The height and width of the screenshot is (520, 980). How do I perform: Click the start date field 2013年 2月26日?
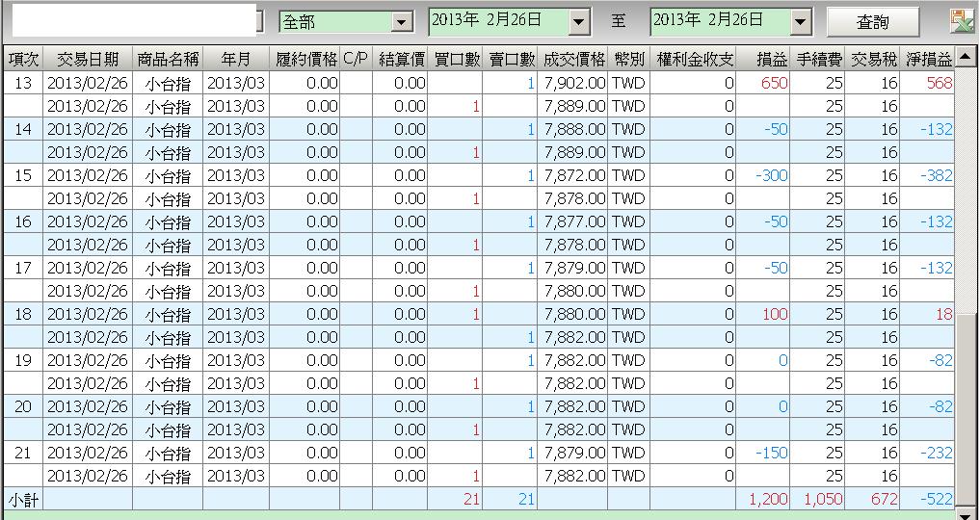[499, 21]
